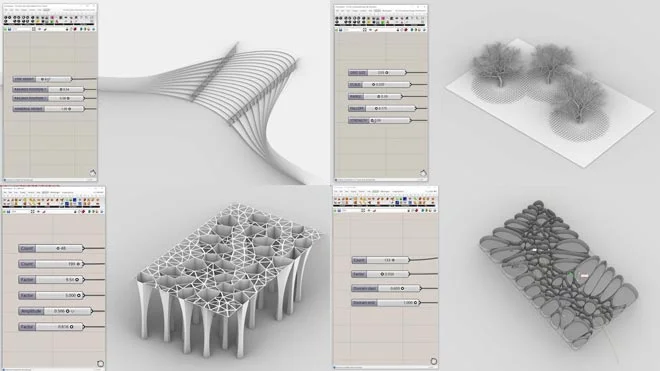Click the zoom extents icon in top-right canvas toolbar
Viewport: 660px width, 371px height.
(365, 30)
